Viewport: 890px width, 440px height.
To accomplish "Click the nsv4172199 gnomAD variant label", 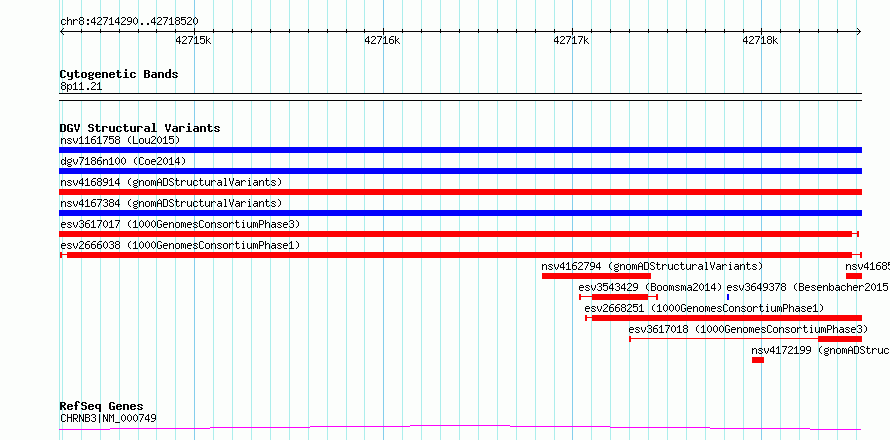I will [820, 350].
